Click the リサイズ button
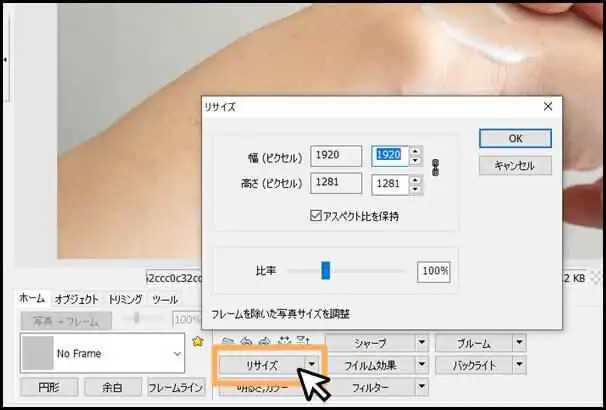Viewport: 606px width, 410px height. click(262, 365)
